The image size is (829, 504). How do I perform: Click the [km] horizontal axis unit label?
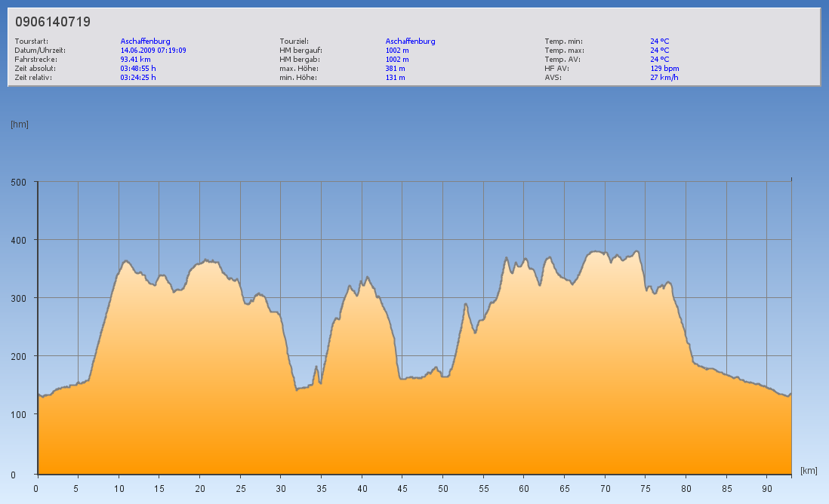809,470
